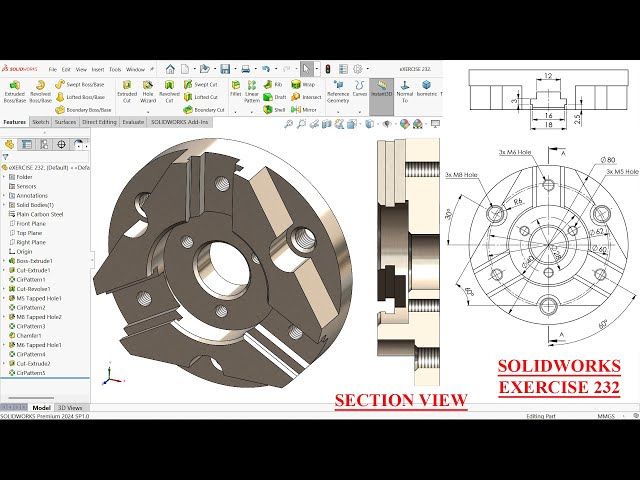Choose the Lofted Boss/Base tool
640x480 pixels.
80,97
